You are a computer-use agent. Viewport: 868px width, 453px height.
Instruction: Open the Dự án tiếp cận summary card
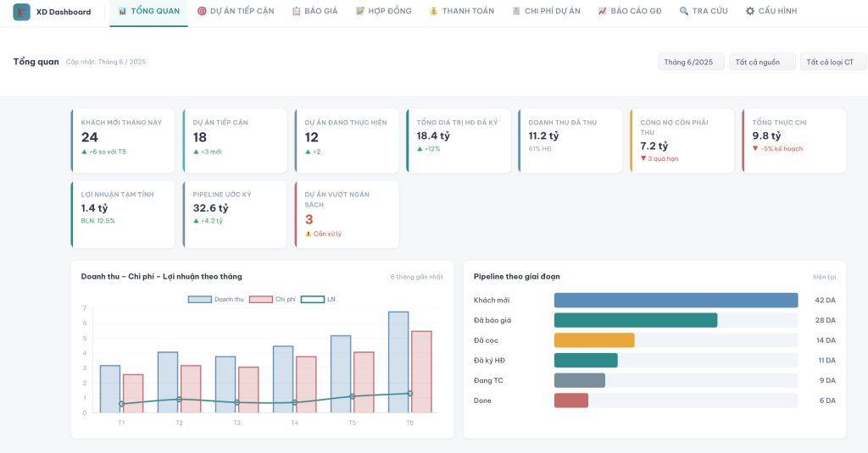click(235, 141)
